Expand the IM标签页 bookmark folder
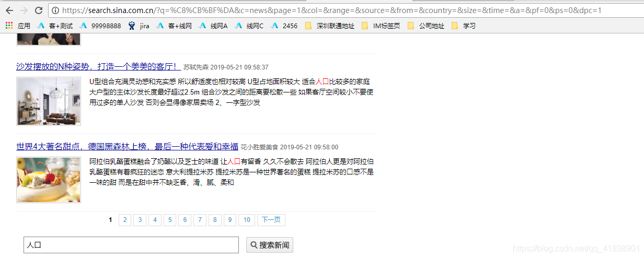This screenshot has height=258, width=644. click(x=380, y=26)
